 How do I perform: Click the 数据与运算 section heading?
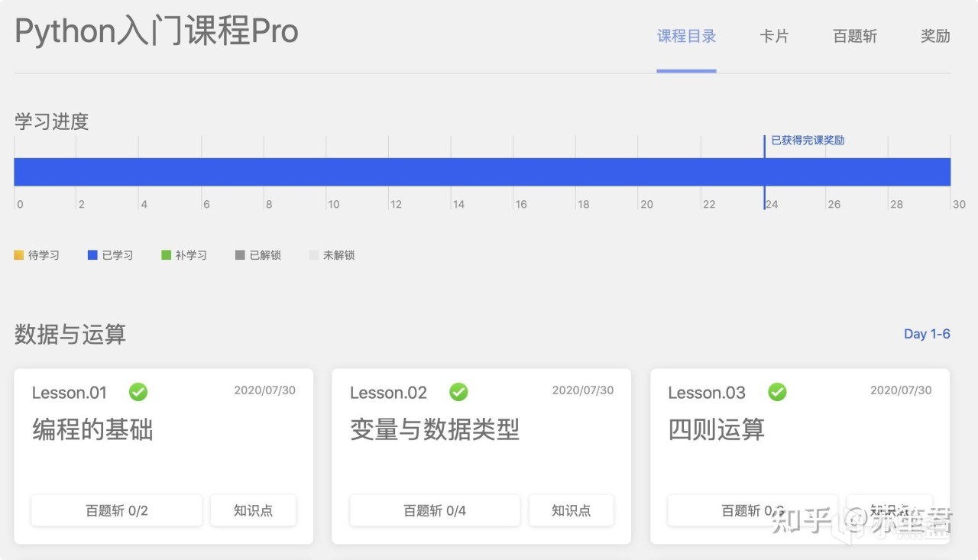(70, 334)
